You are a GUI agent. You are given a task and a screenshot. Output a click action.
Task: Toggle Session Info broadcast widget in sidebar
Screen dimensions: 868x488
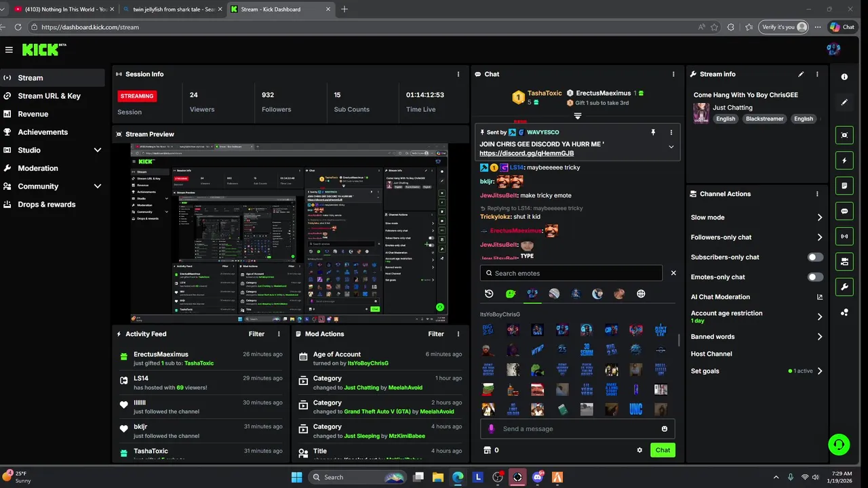[844, 237]
